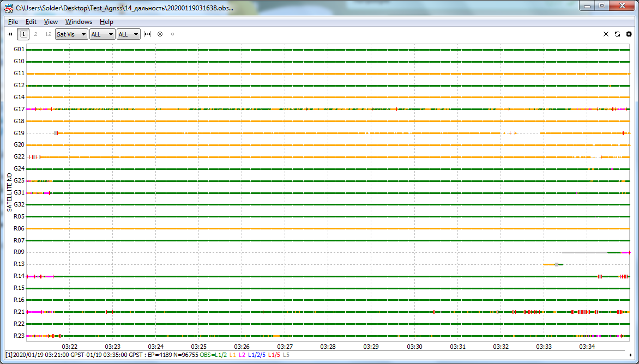This screenshot has width=639, height=364.
Task: Click the R14 satellite label
Action: pos(19,276)
